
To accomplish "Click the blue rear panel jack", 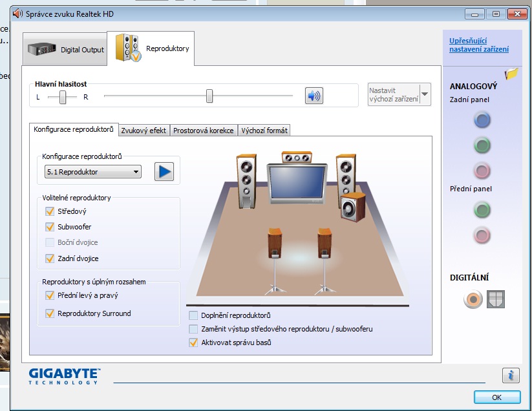I will coord(482,120).
